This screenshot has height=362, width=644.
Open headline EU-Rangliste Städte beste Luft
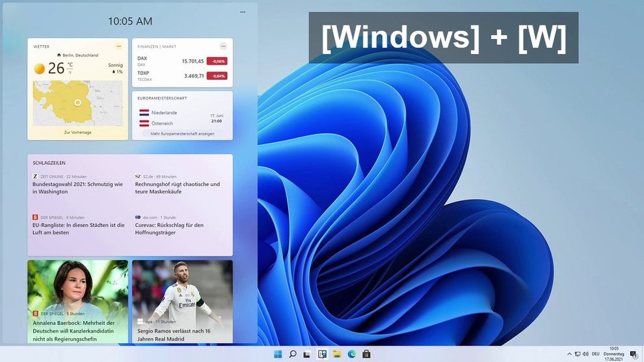[x=79, y=229]
